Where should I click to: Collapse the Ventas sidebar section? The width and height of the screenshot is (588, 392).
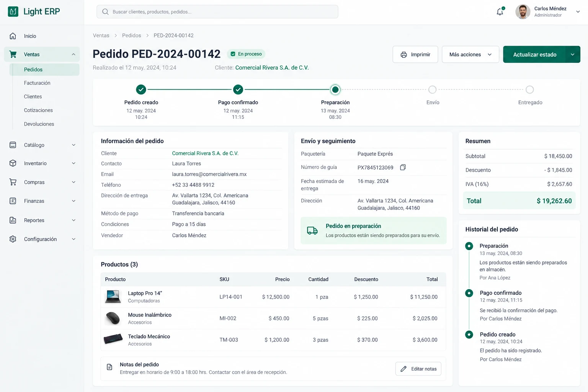pos(73,54)
